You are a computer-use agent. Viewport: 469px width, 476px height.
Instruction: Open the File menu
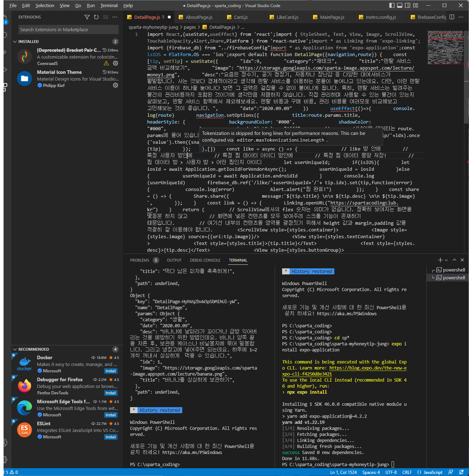pyautogui.click(x=13, y=5)
